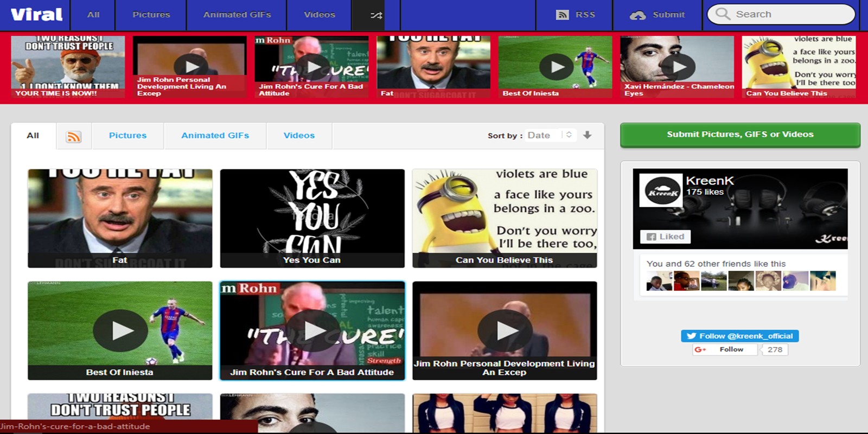The width and height of the screenshot is (868, 434).
Task: Play the Xavi Hernández Chameleon Eyes video
Action: pyautogui.click(x=677, y=67)
